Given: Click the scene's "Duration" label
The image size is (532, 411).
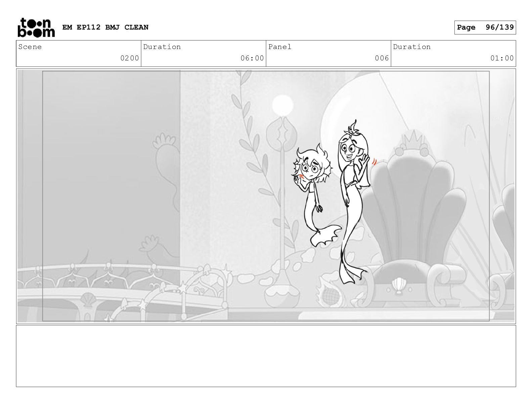Looking at the screenshot, I should click(x=162, y=47).
